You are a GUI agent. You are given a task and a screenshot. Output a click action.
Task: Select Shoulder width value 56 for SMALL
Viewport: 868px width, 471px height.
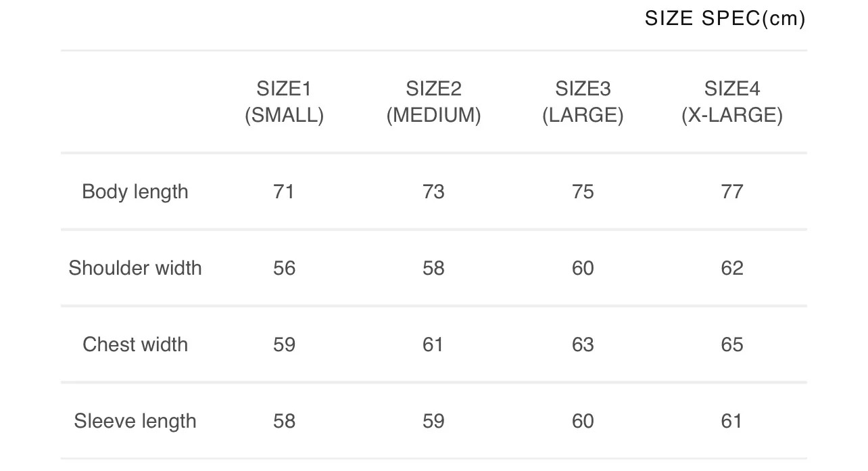(284, 268)
